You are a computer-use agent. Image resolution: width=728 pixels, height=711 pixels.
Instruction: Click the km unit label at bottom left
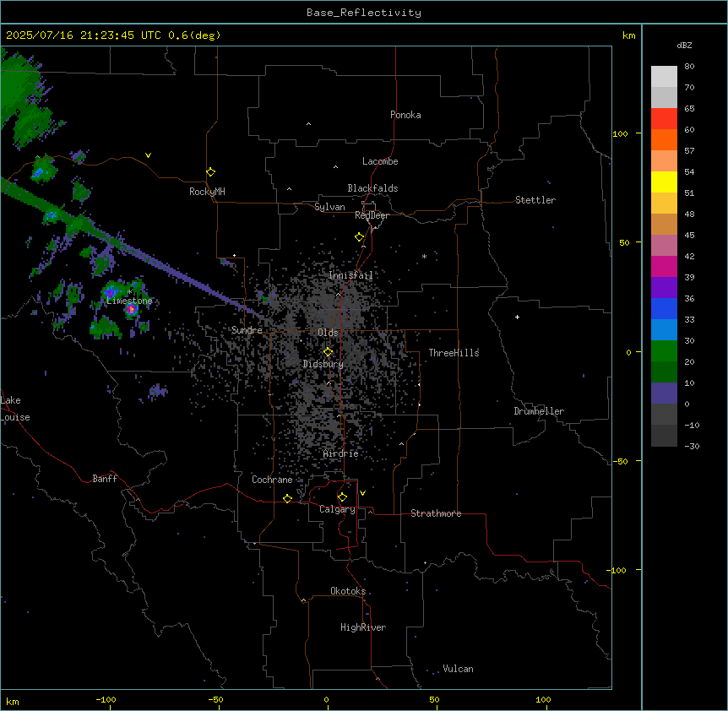tap(13, 701)
